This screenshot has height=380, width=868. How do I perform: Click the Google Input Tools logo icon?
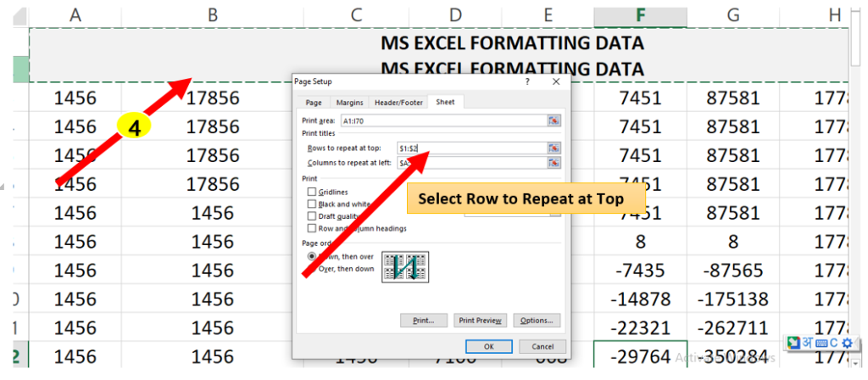point(793,343)
